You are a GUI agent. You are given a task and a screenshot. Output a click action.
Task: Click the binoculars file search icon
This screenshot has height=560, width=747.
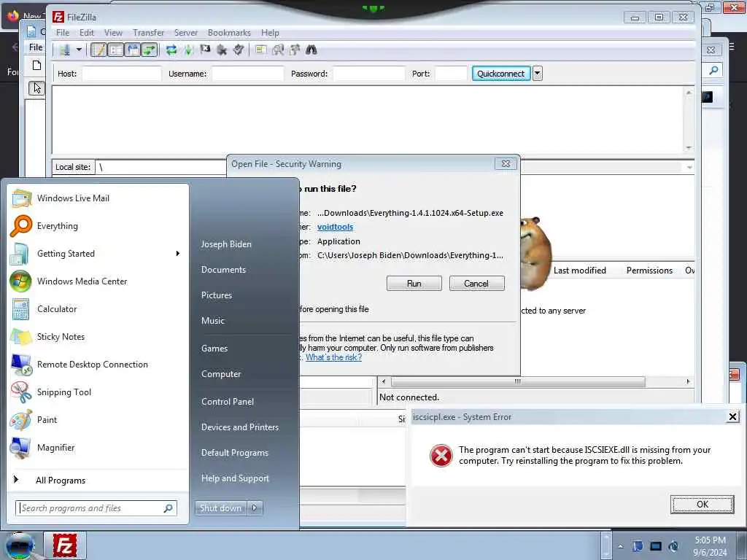coord(311,50)
